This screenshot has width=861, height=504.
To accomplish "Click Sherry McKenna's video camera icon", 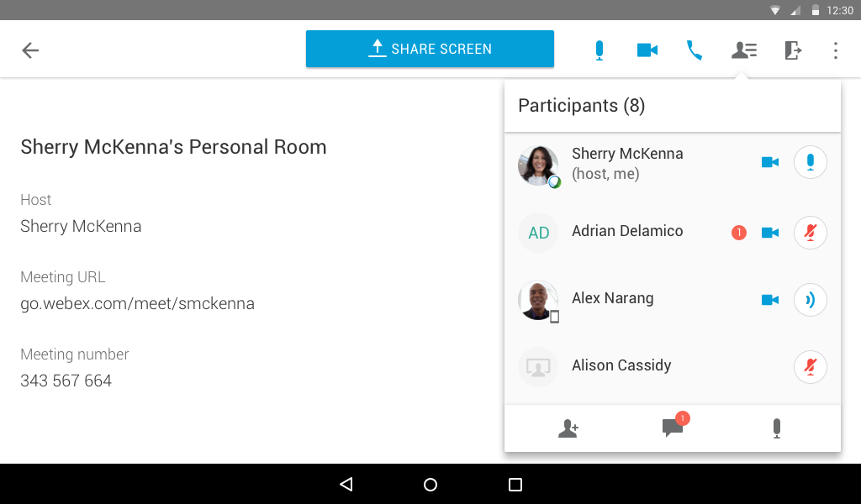I will (770, 162).
